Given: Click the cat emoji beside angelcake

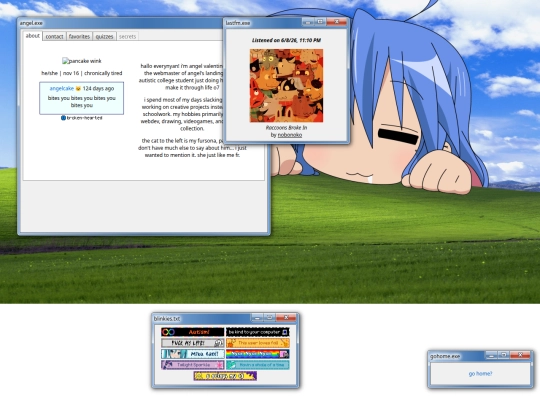Looking at the screenshot, I should (x=78, y=89).
